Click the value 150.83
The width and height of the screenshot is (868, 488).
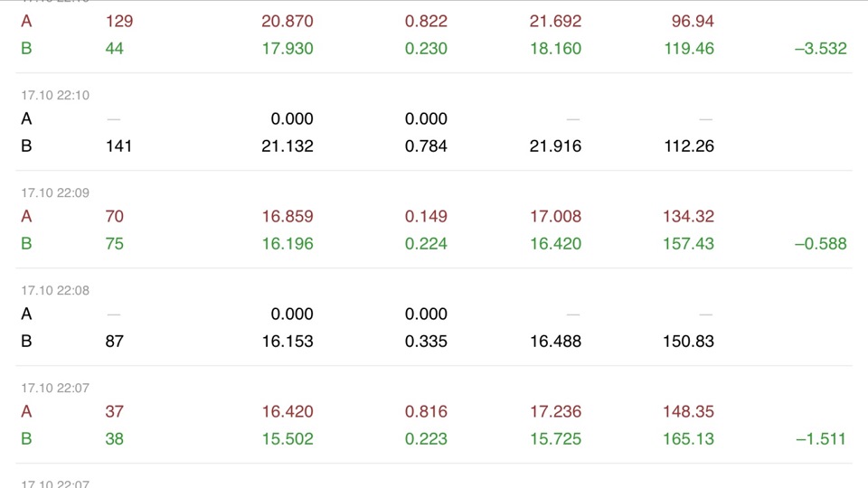(689, 342)
